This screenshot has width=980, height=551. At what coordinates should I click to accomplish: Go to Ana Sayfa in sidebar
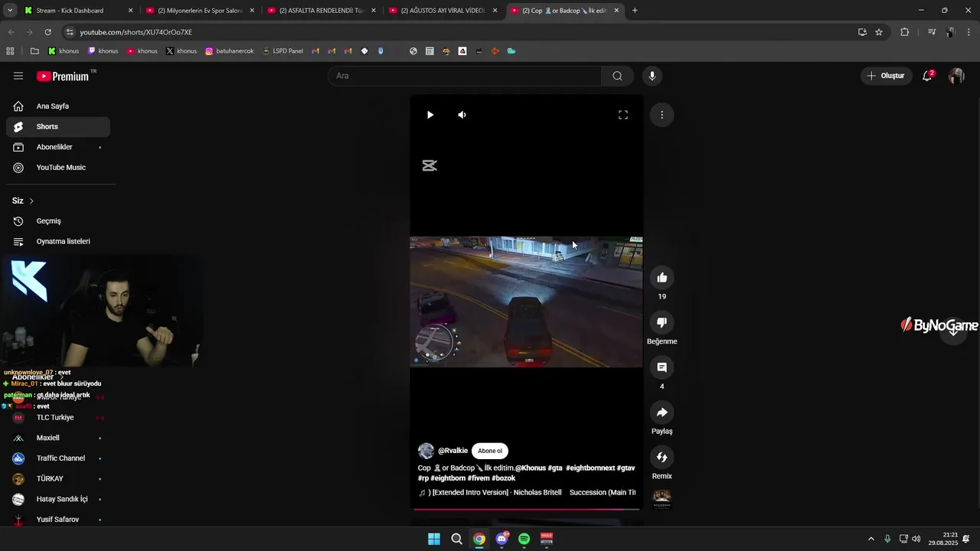[x=58, y=106]
